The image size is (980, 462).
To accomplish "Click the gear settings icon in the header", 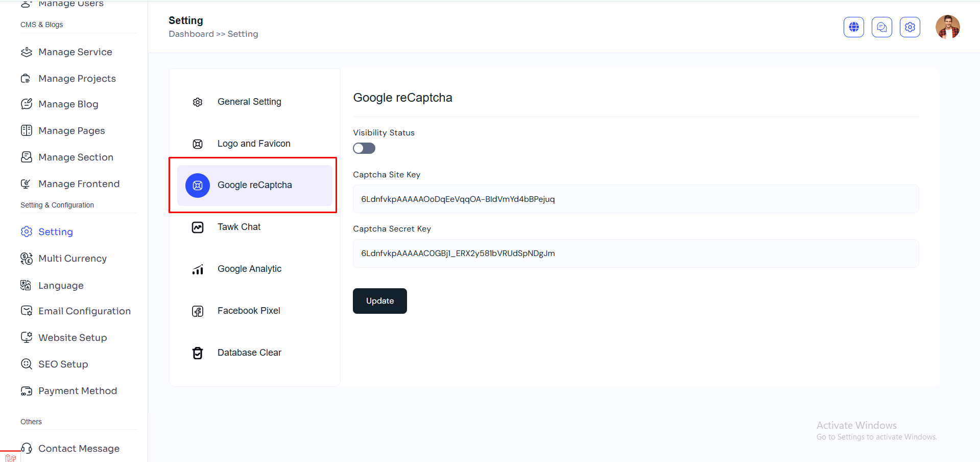I will 910,27.
